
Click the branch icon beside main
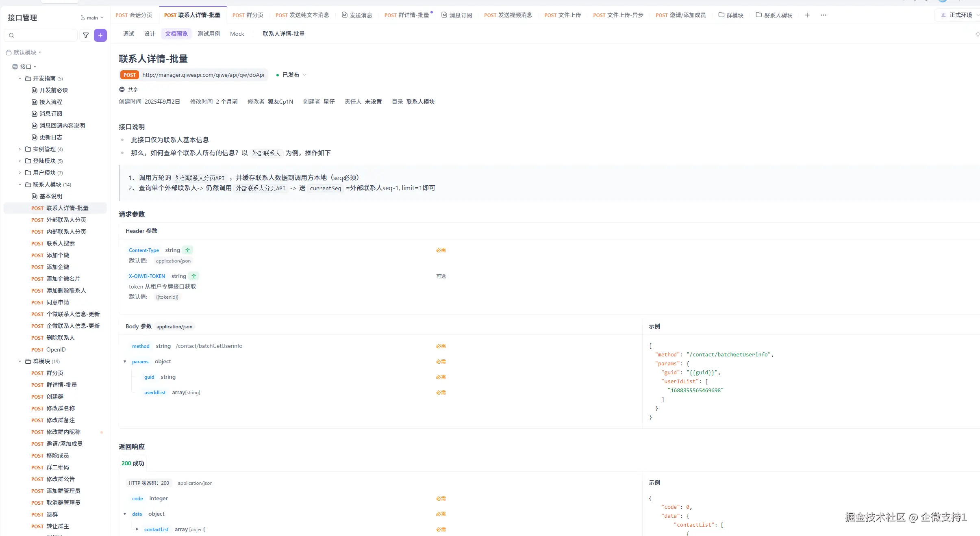coord(83,18)
